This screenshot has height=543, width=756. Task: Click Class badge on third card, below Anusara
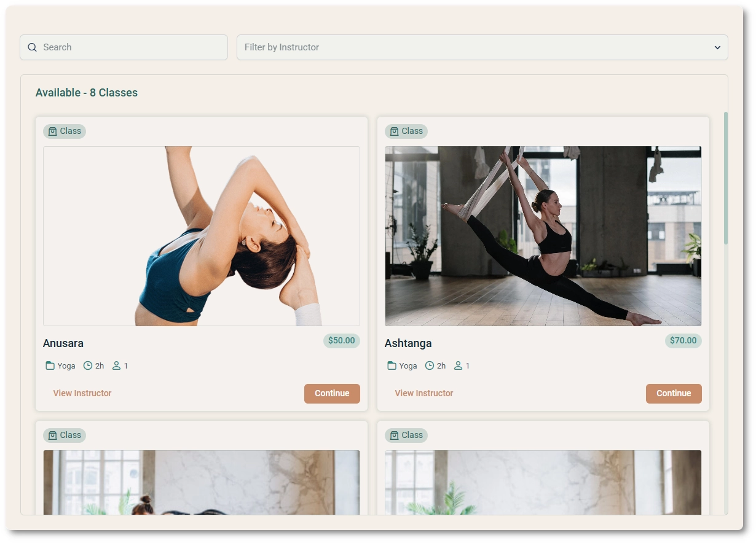tap(65, 435)
